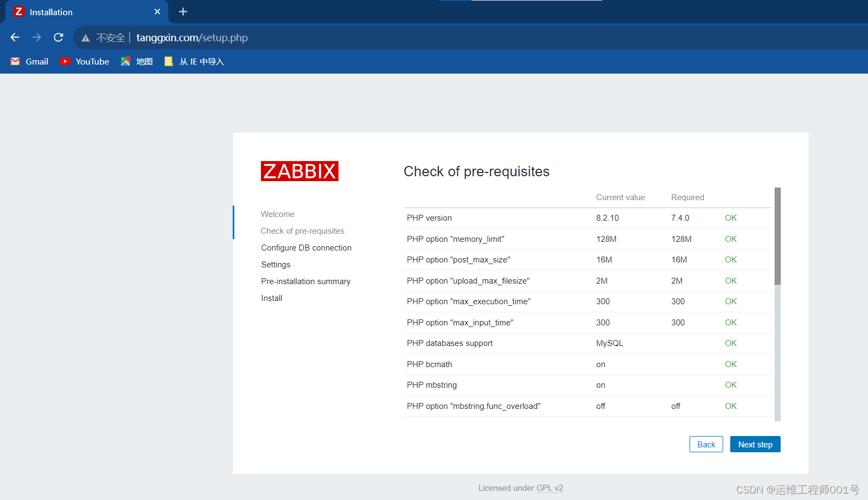The image size is (868, 500).
Task: Select the Install step in sidebar
Action: 272,298
